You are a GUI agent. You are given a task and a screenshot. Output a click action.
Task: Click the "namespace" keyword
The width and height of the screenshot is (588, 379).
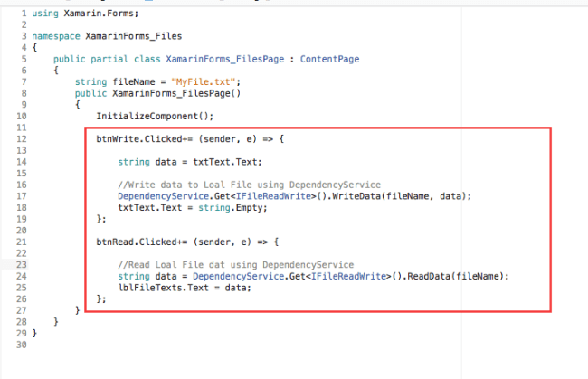(x=52, y=36)
